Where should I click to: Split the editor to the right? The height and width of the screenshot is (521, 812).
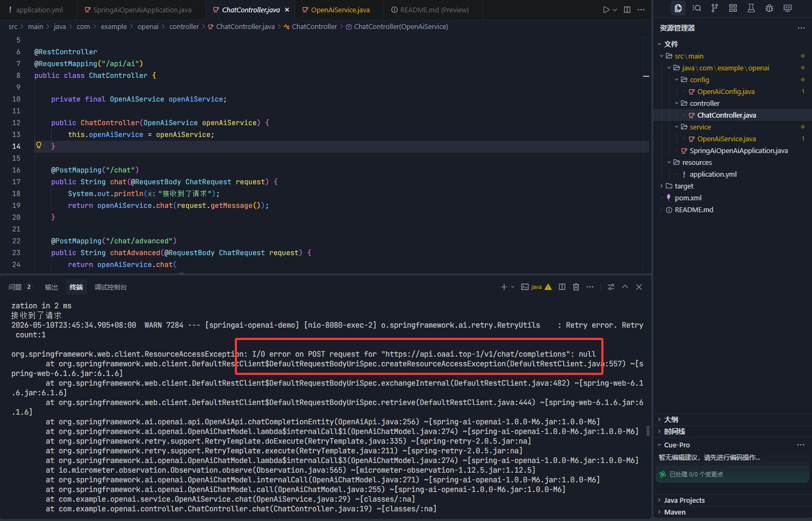pos(627,10)
